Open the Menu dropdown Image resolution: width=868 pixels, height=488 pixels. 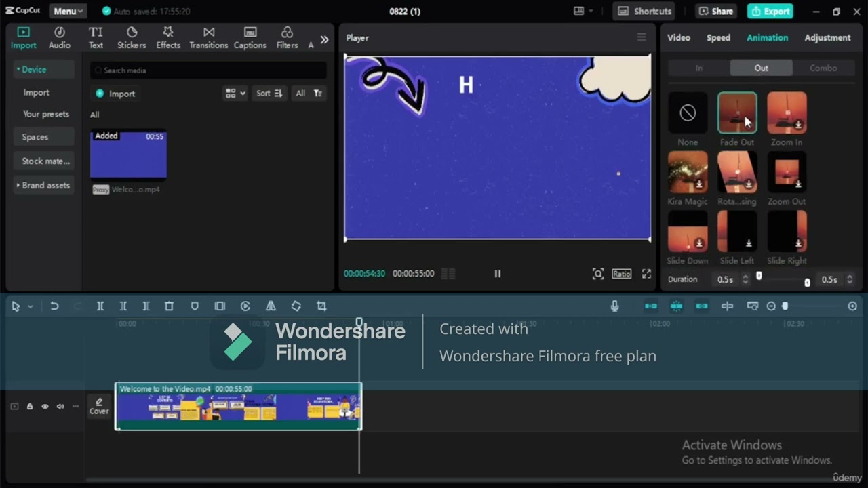click(67, 11)
